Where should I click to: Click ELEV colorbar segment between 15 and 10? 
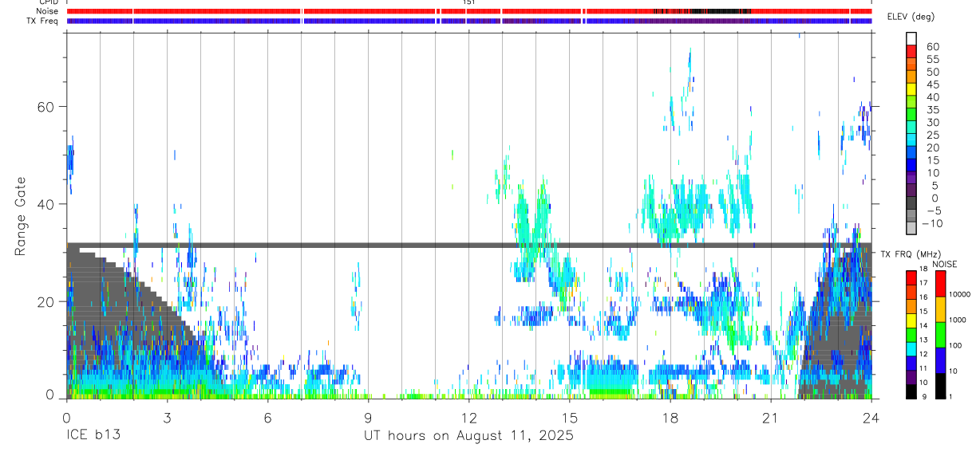pyautogui.click(x=911, y=166)
